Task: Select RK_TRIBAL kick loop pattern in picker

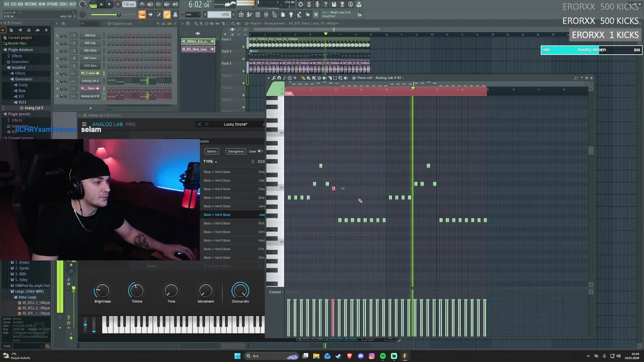Action: click(197, 41)
